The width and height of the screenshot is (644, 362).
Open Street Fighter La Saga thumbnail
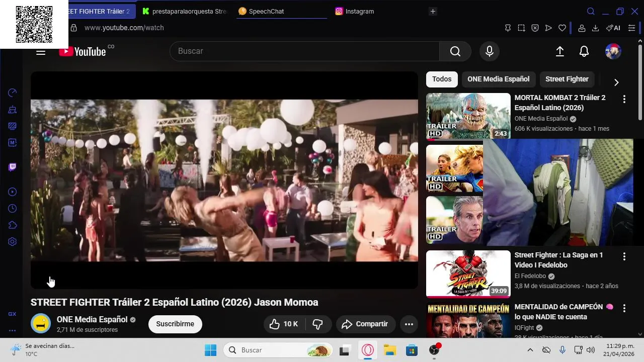click(x=468, y=274)
